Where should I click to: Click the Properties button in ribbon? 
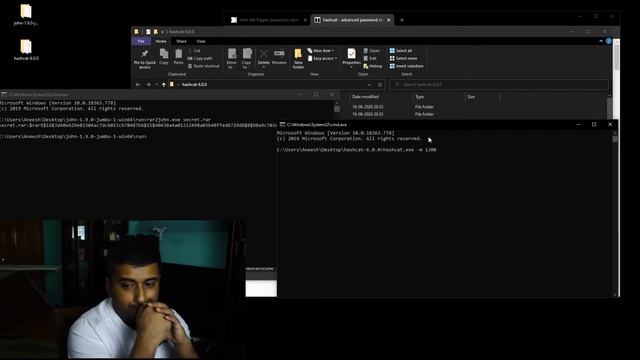[351, 57]
